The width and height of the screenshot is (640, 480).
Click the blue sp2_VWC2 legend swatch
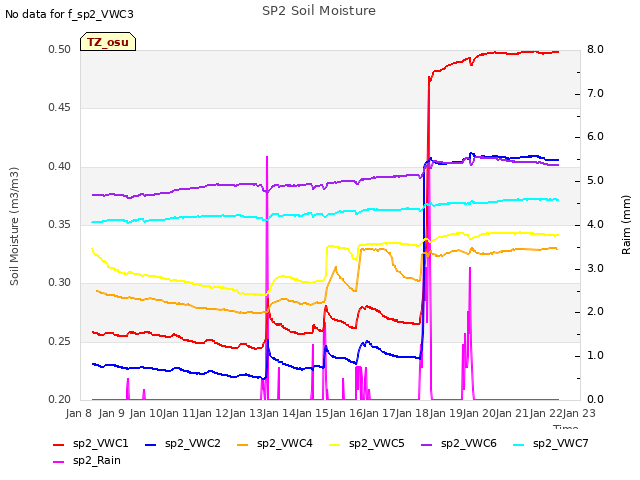151,444
